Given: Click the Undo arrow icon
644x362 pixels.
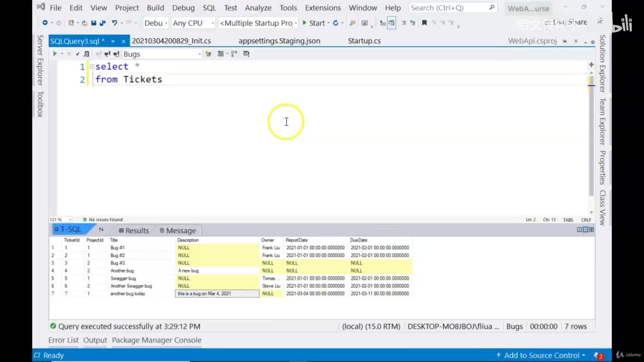Looking at the screenshot, I should (115, 23).
